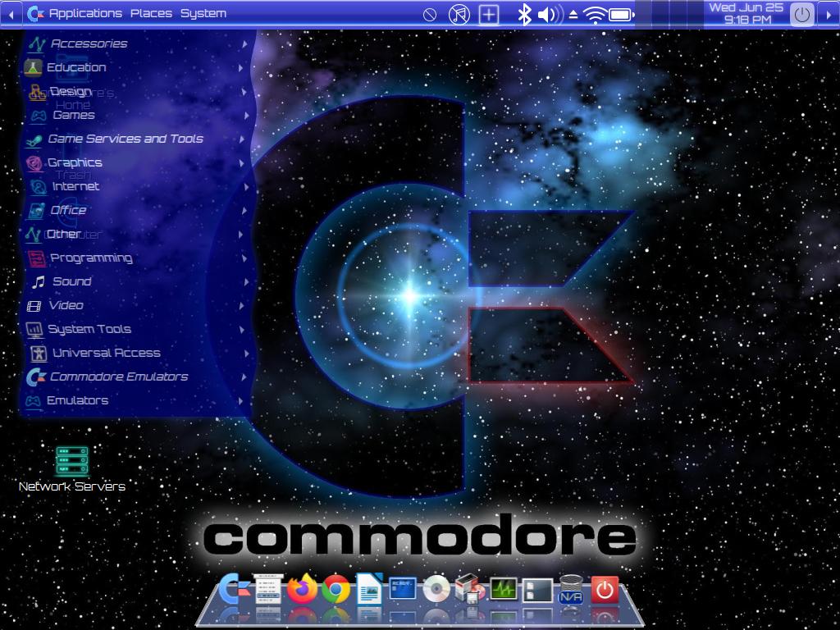Open the system monitor dock icon
The width and height of the screenshot is (840, 630).
504,589
